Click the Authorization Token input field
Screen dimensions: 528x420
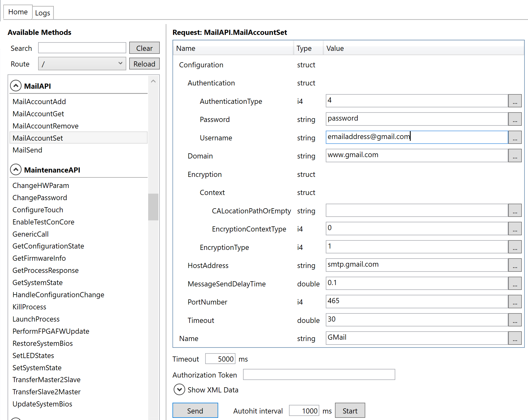click(319, 375)
